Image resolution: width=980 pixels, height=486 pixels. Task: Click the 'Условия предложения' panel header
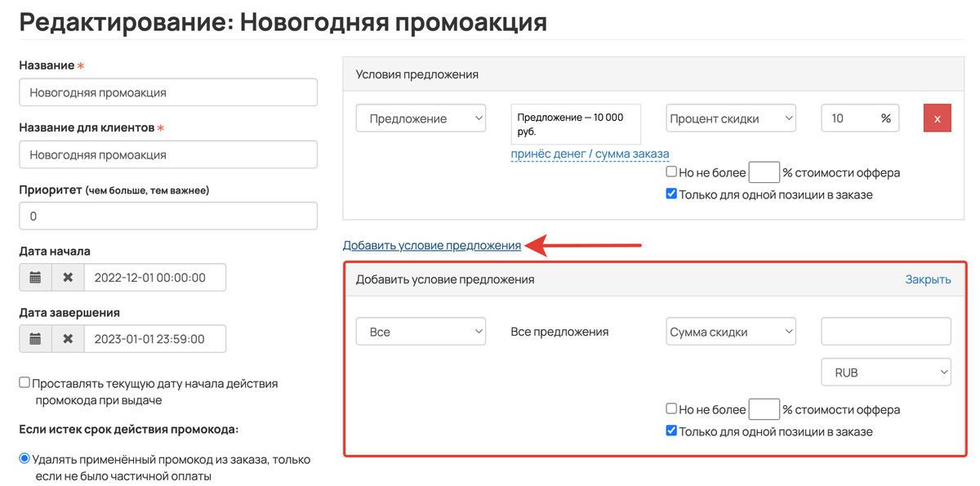coord(653,74)
